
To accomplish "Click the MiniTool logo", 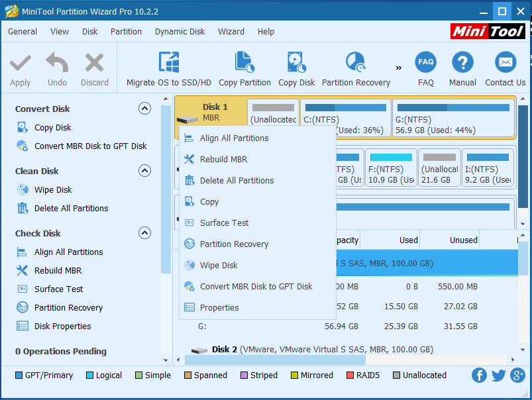I will click(x=488, y=31).
